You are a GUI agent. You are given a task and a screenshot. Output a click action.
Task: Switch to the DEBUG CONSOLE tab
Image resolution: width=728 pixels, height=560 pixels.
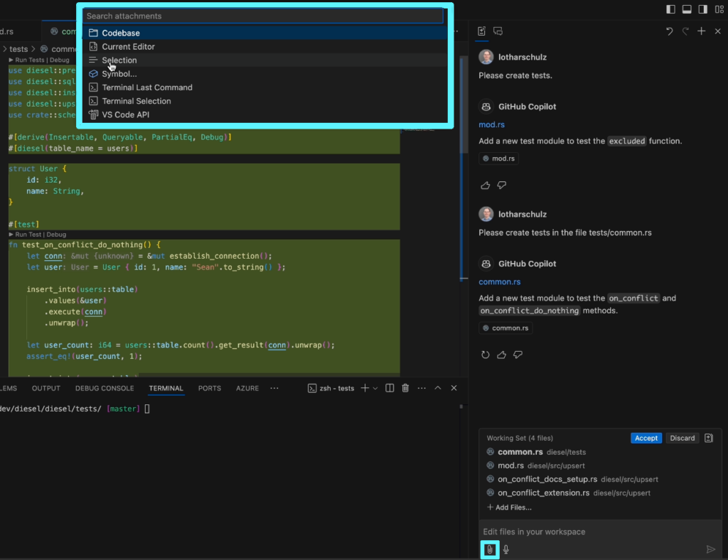coord(105,388)
